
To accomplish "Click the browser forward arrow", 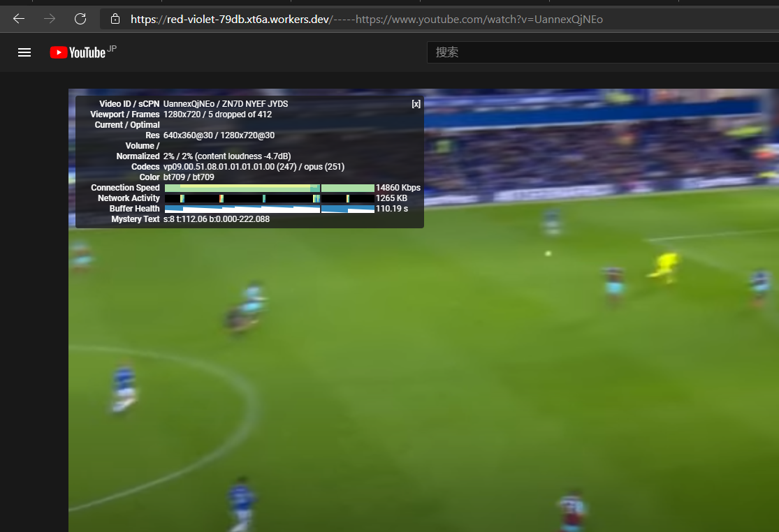I will coord(50,19).
